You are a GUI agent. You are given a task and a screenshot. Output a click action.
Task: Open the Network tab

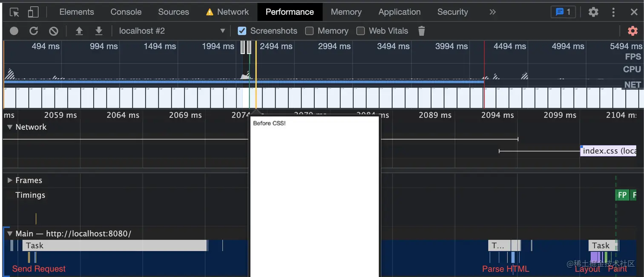click(x=227, y=12)
